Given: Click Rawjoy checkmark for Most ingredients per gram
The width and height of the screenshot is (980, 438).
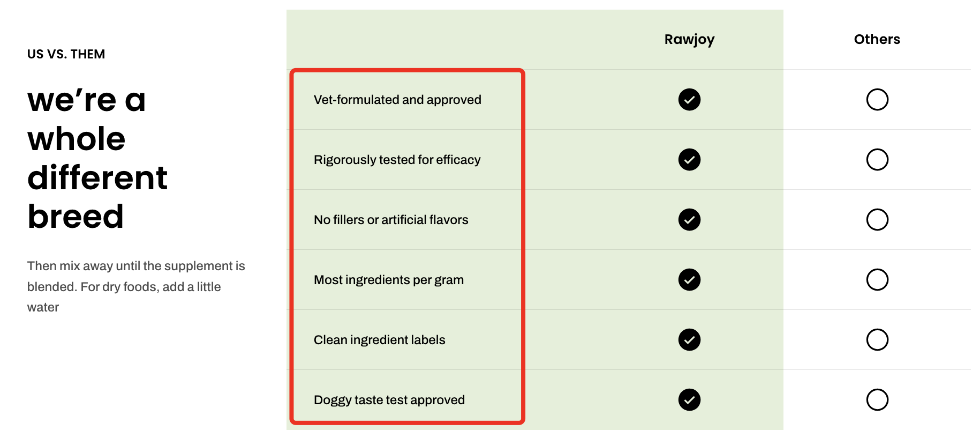Looking at the screenshot, I should 689,280.
